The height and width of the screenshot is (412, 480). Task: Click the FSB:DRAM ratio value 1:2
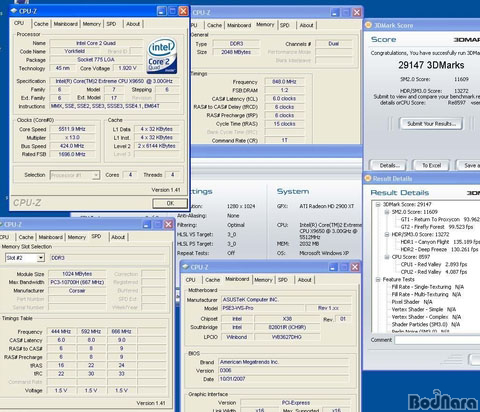point(284,90)
